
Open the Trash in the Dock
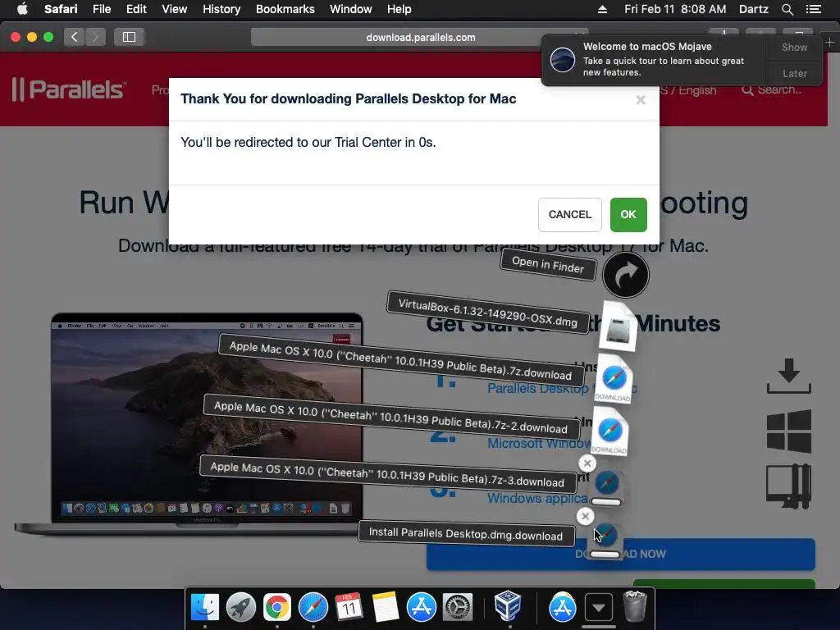(x=635, y=606)
